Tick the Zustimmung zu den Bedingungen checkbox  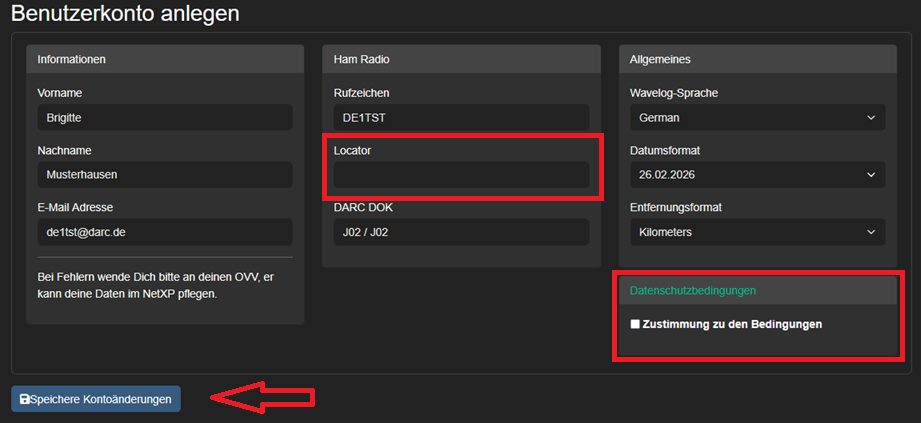tap(635, 324)
